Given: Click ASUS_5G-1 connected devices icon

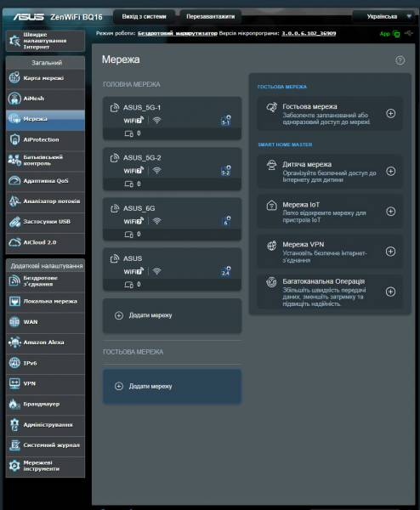Looking at the screenshot, I should pyautogui.click(x=129, y=133).
